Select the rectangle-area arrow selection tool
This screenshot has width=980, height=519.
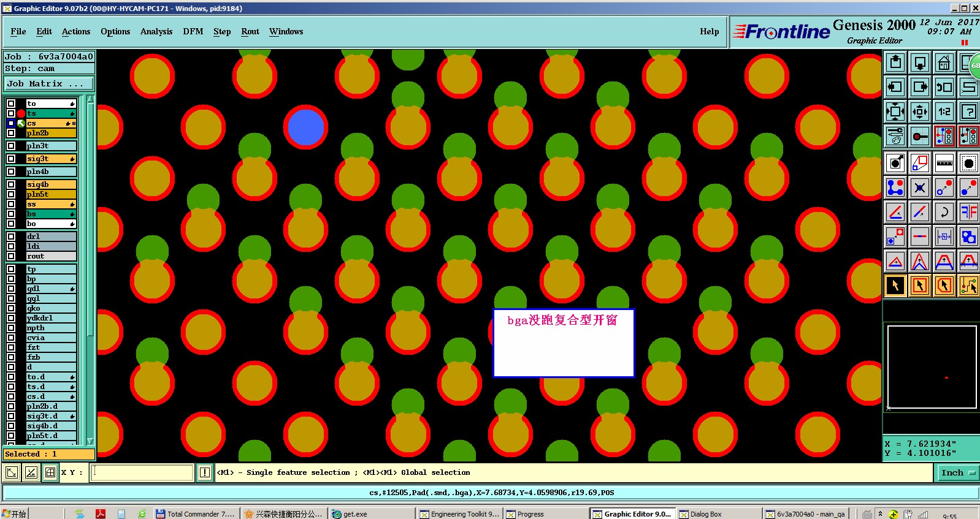920,286
